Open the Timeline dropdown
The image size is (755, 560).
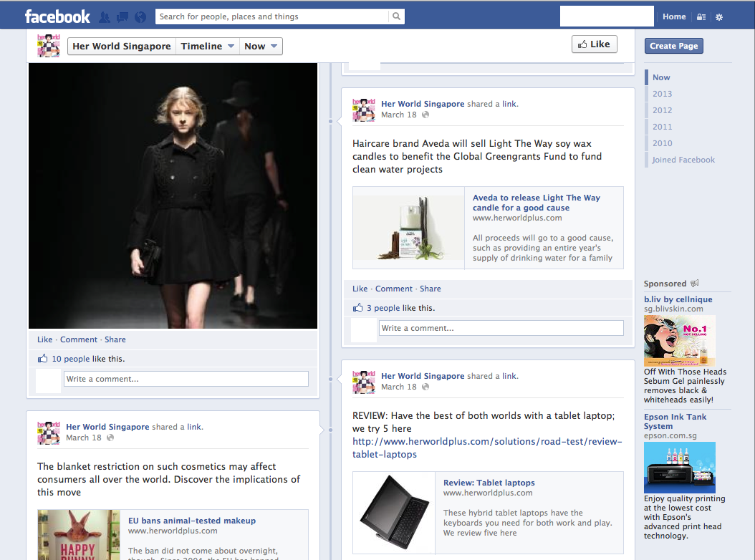[x=208, y=47]
